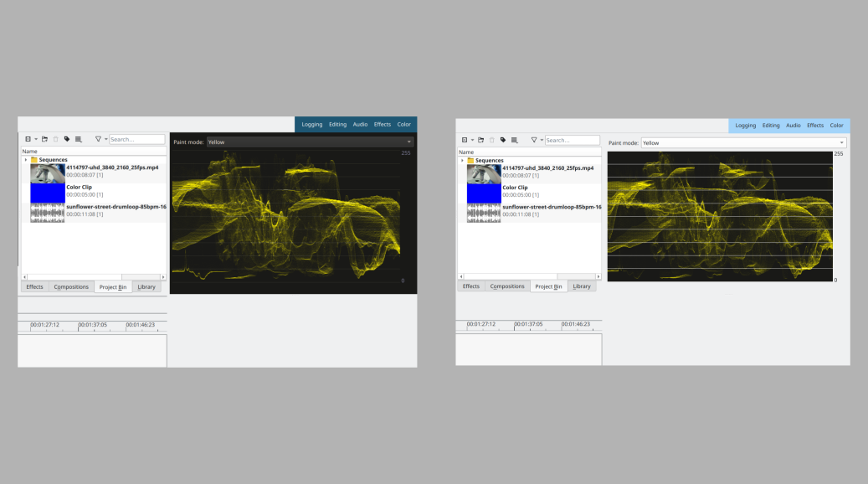
Task: Click Name column header in the left window's bin
Action: 30,152
